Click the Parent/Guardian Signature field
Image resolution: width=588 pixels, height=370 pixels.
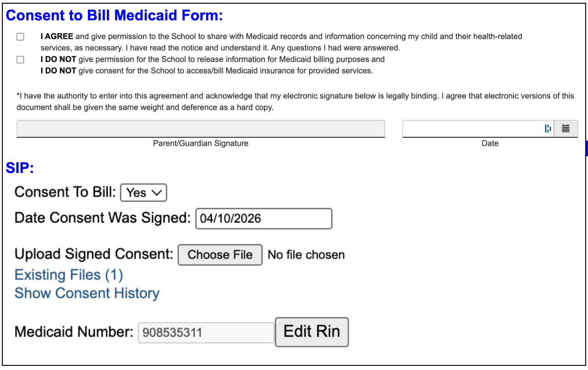point(201,129)
